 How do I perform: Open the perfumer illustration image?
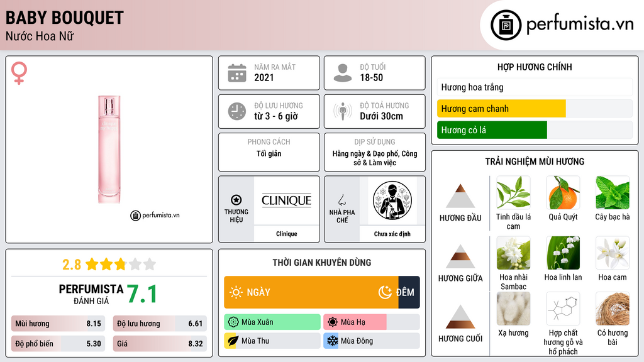tap(392, 200)
